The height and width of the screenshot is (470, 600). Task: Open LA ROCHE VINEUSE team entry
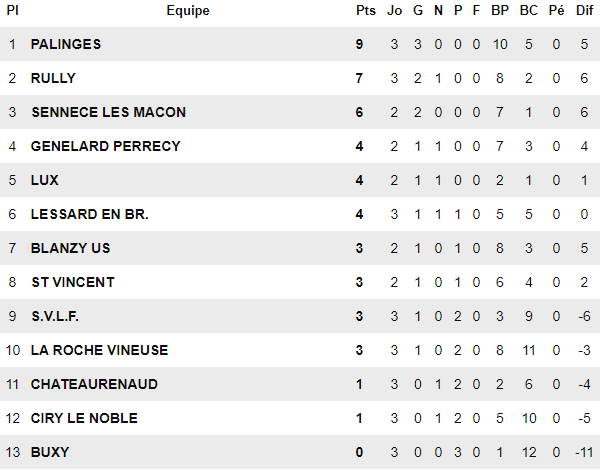99,350
